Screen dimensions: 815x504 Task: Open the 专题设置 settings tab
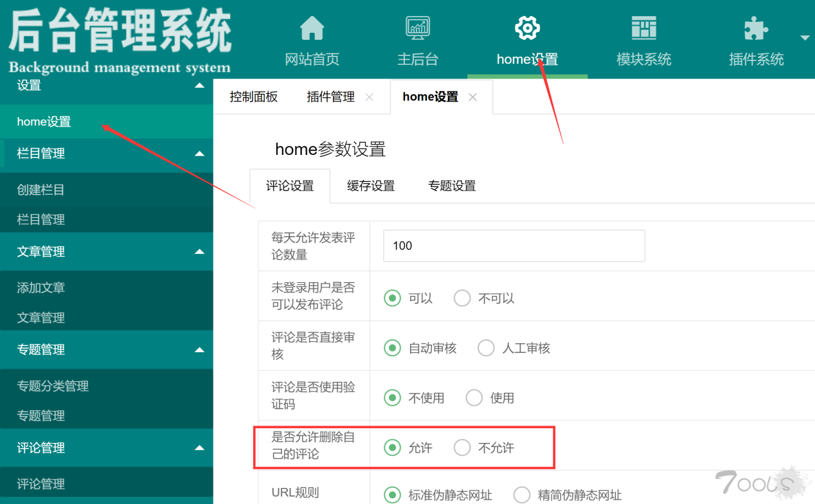[x=452, y=186]
